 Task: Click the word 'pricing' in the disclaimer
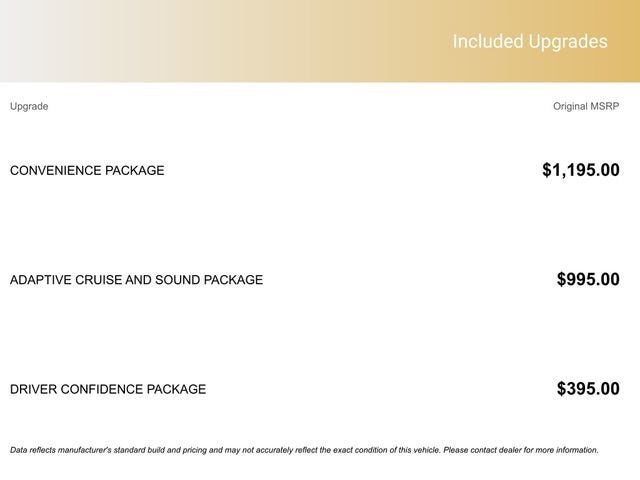(194, 450)
